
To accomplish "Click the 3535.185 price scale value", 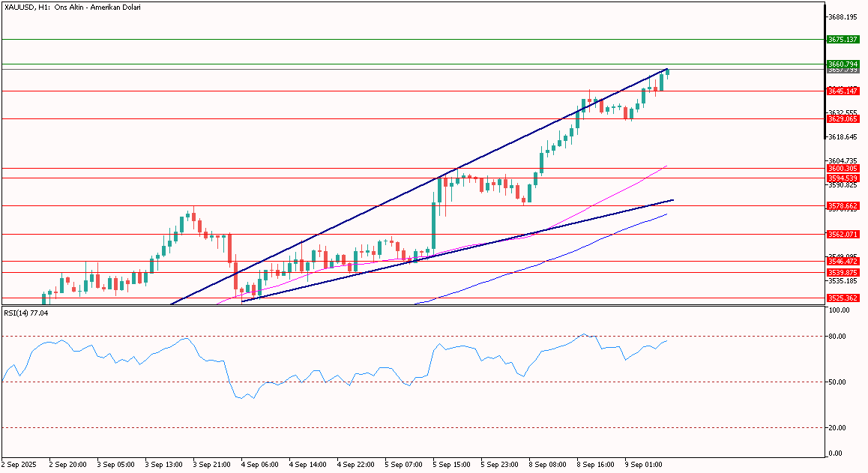I will tap(843, 281).
